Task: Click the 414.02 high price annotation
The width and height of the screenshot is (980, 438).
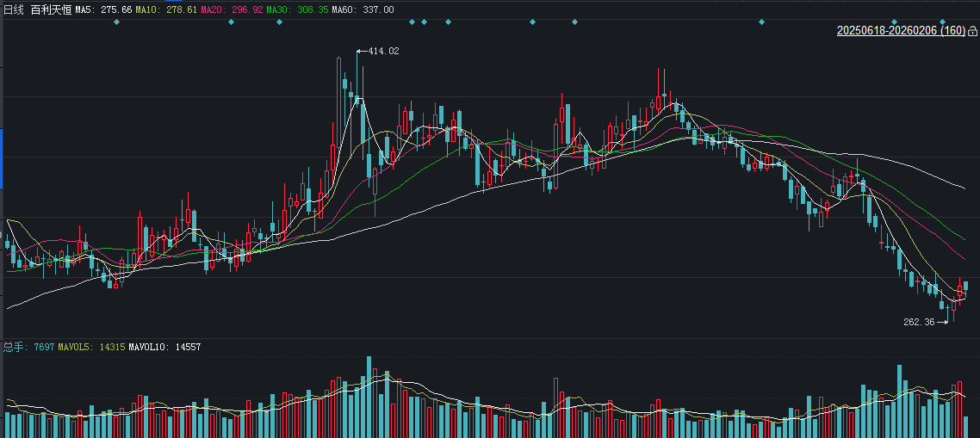Action: tap(383, 52)
